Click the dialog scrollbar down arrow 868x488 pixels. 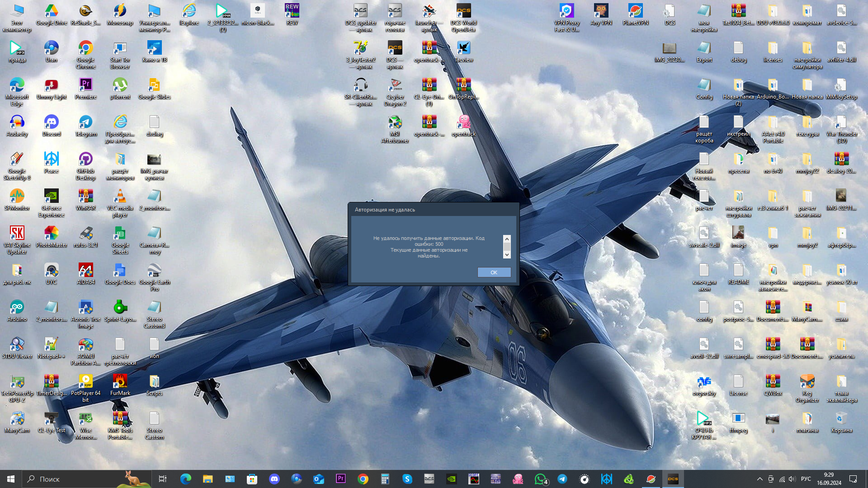pos(507,255)
